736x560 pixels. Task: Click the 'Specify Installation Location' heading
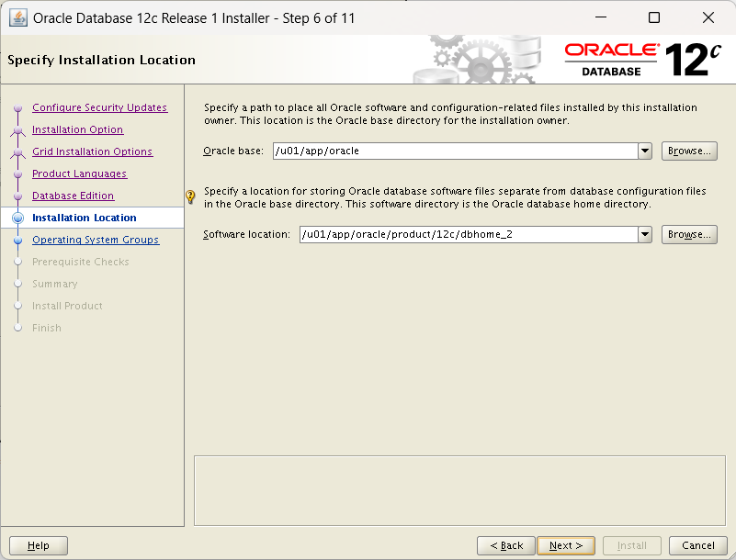(101, 60)
